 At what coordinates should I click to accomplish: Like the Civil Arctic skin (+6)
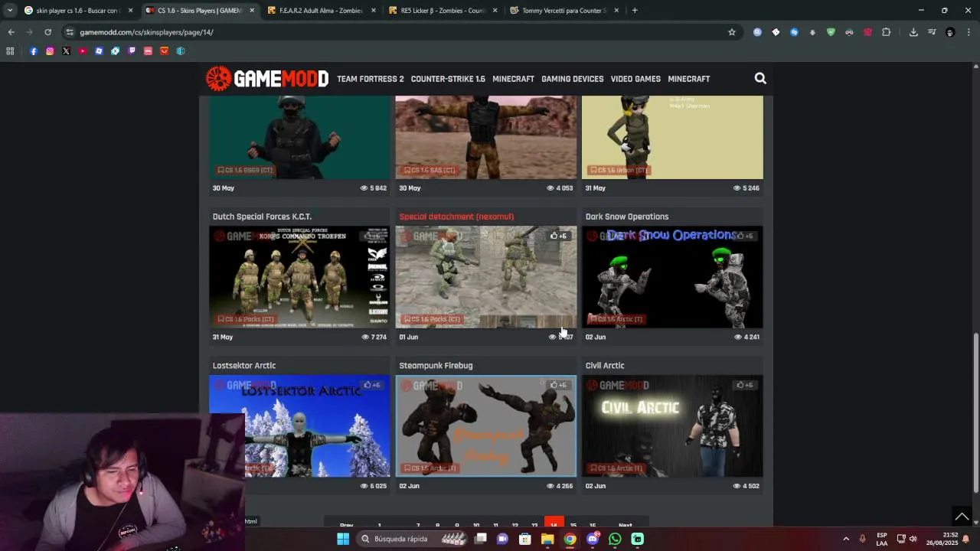coord(745,385)
